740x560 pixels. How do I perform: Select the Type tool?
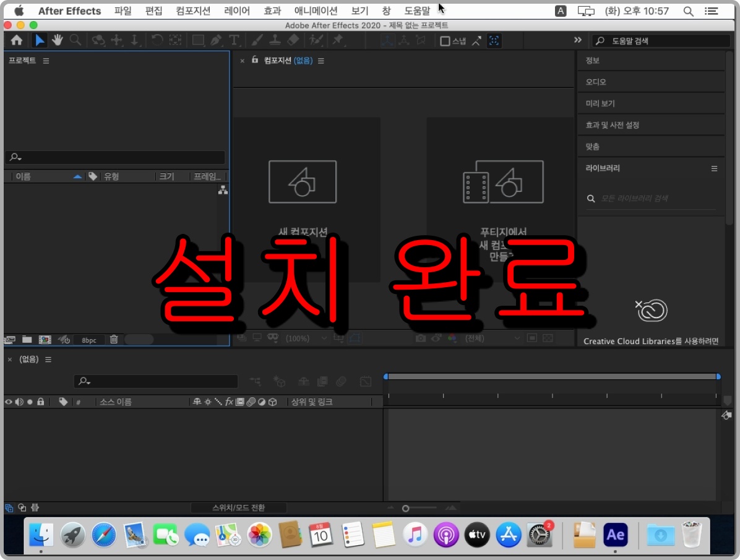pos(235,40)
